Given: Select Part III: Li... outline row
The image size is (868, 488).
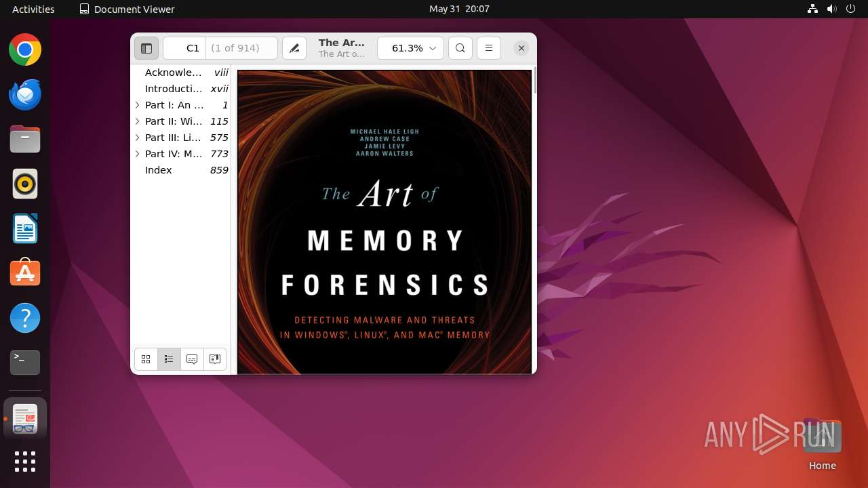Looking at the screenshot, I should click(x=181, y=138).
